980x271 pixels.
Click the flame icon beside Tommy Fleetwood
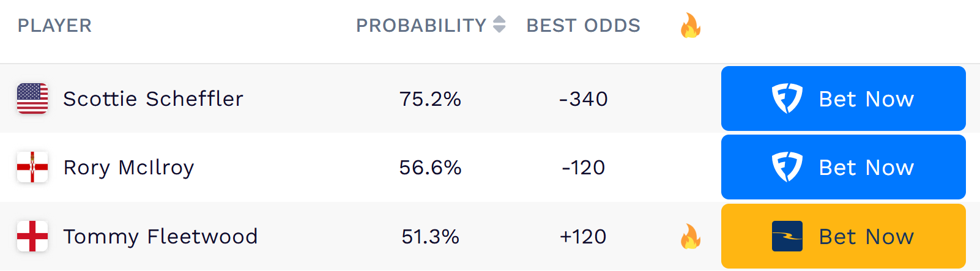point(690,236)
